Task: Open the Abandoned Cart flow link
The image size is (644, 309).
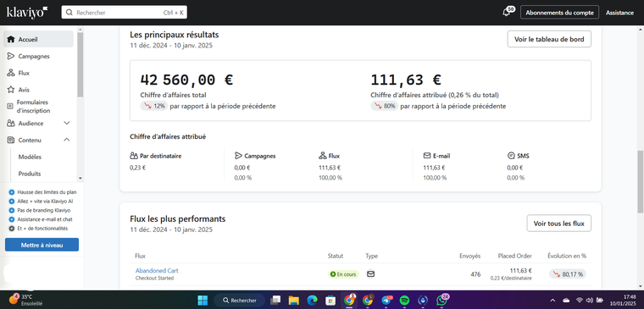Action: [x=157, y=270]
